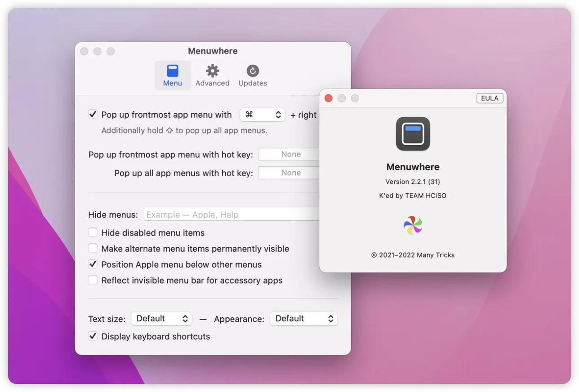Uncheck Display keyboard shortcuts

point(93,336)
